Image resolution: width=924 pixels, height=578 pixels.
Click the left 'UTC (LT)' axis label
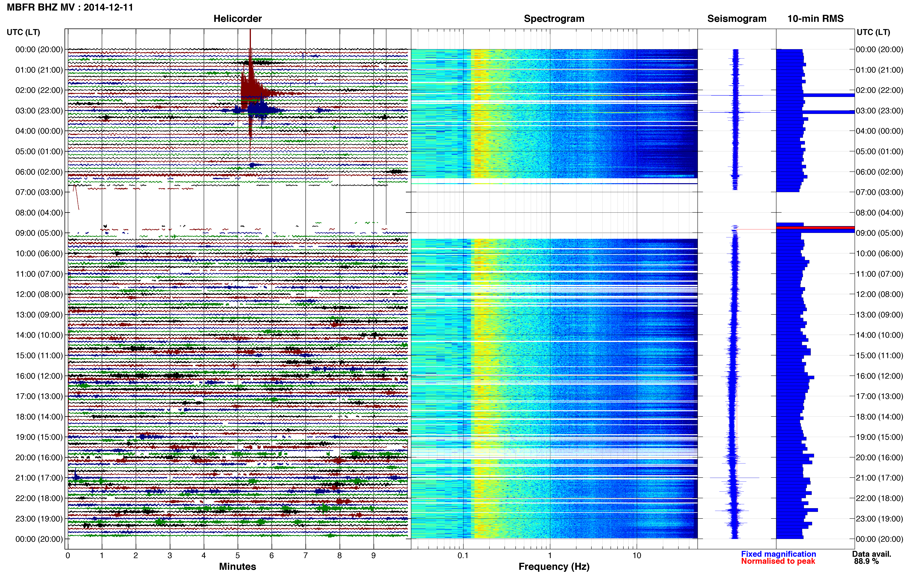click(x=23, y=32)
